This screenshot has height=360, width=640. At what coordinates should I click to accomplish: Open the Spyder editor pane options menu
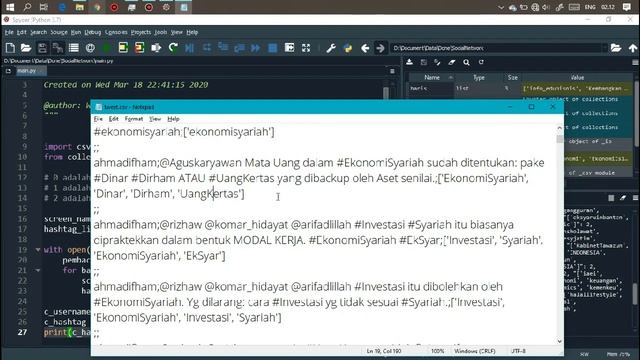coord(392,71)
